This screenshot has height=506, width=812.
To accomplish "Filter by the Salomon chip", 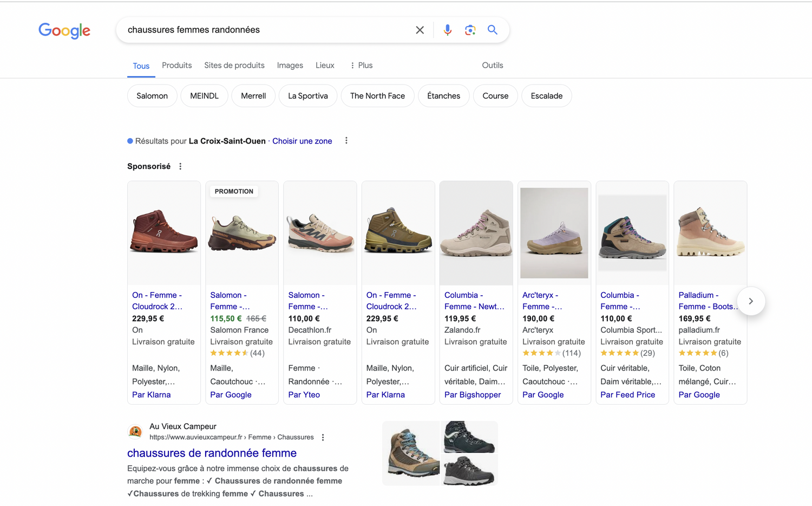I will pyautogui.click(x=152, y=96).
